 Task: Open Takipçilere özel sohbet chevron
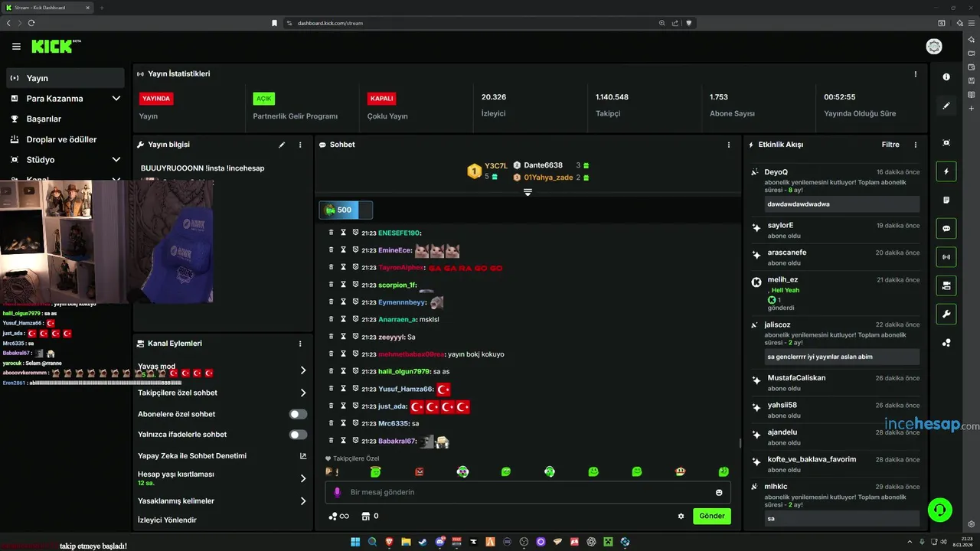(x=303, y=393)
